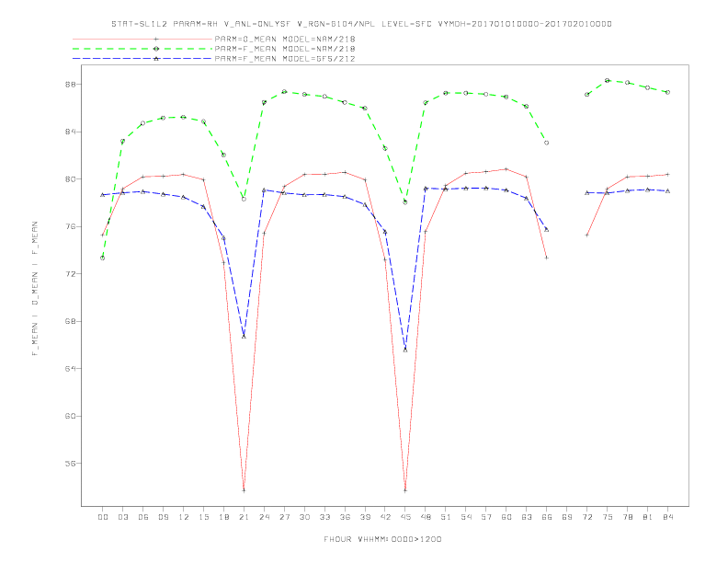Click x-axis tick label 39
The height and width of the screenshot is (563, 728).
pyautogui.click(x=366, y=517)
